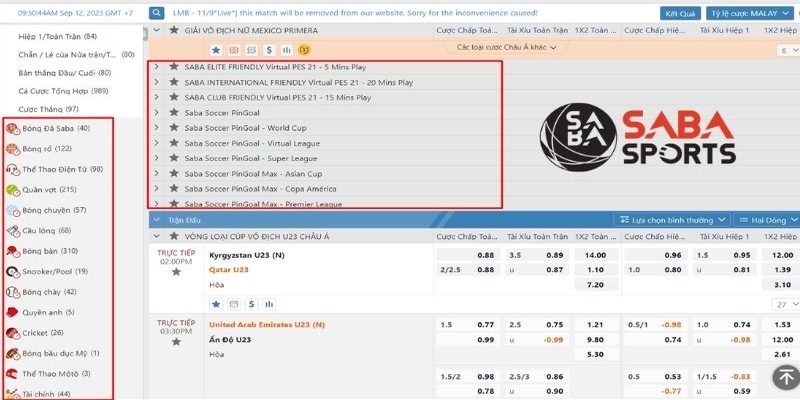Click the dollar icon under Qatar U23 match
Viewport: 800px width, 400px height.
[x=251, y=304]
